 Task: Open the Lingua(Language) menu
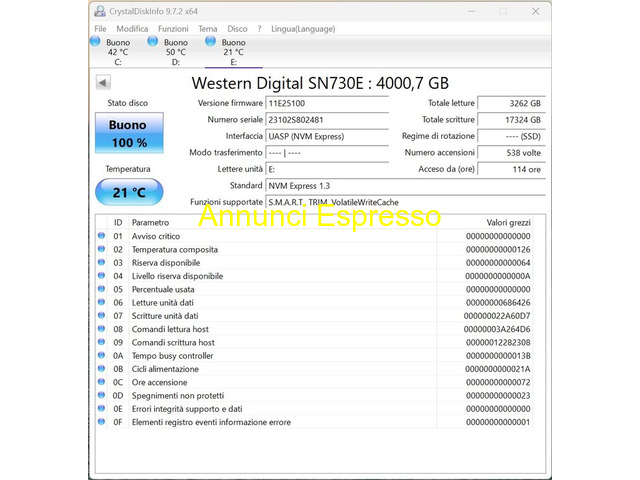pos(303,29)
